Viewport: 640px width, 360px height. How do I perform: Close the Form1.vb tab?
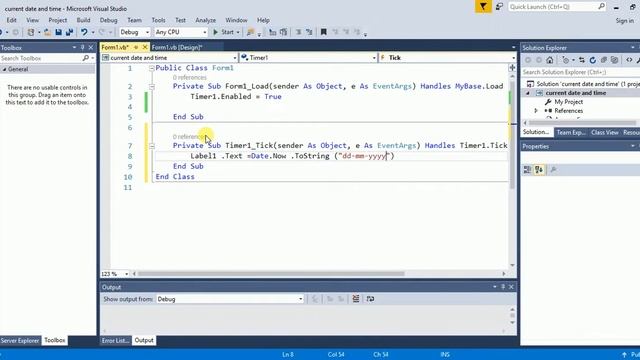click(x=144, y=47)
